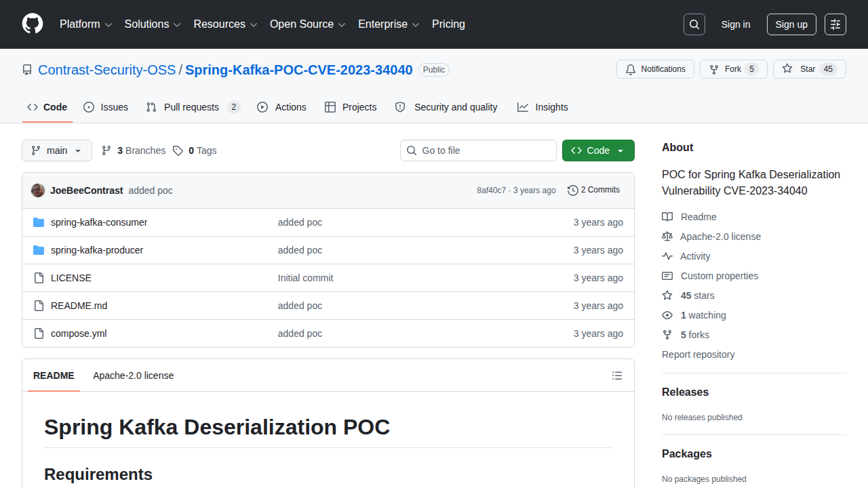Click the spring-kafka-producer folder icon
868x488 pixels.
click(39, 250)
